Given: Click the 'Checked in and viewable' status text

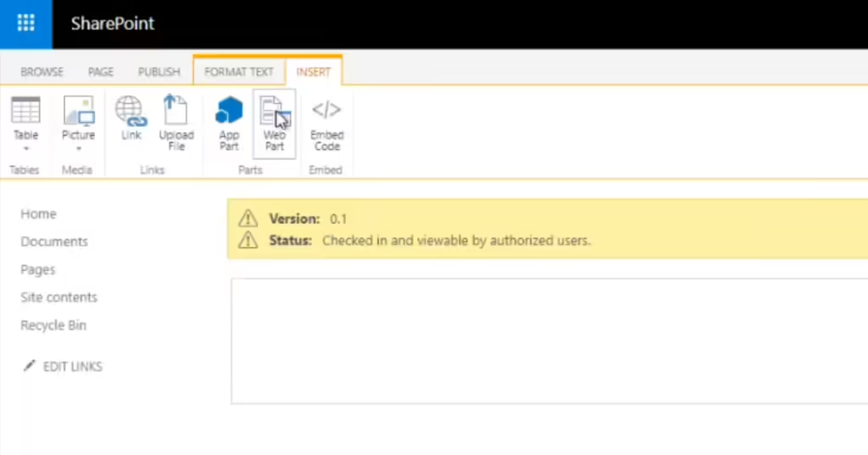Looking at the screenshot, I should pyautogui.click(x=456, y=241).
